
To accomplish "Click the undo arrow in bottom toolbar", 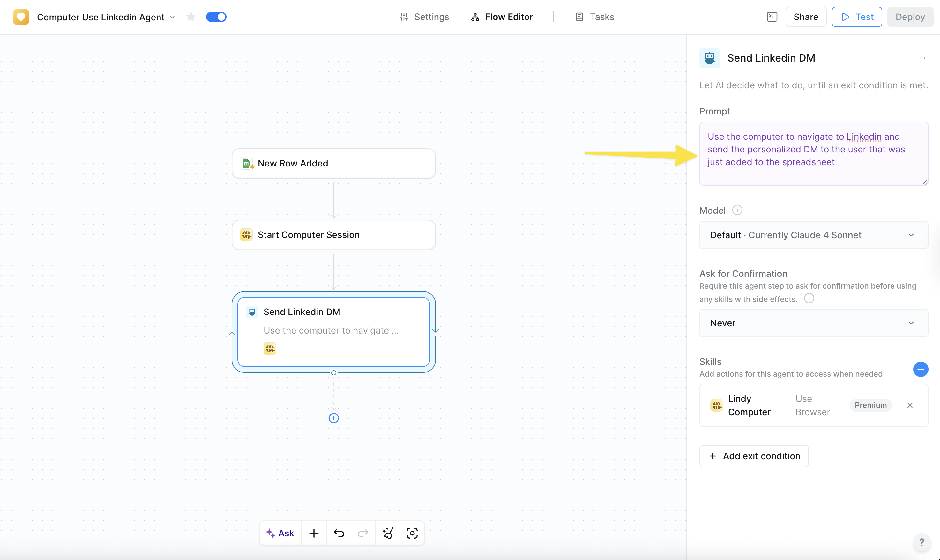I will click(x=339, y=533).
